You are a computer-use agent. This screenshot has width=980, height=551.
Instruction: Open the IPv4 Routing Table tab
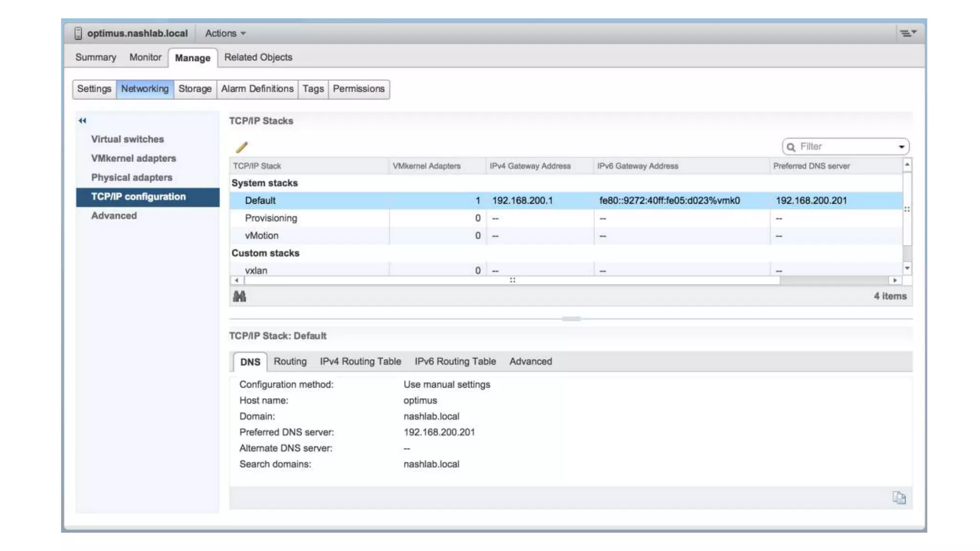[x=360, y=362]
